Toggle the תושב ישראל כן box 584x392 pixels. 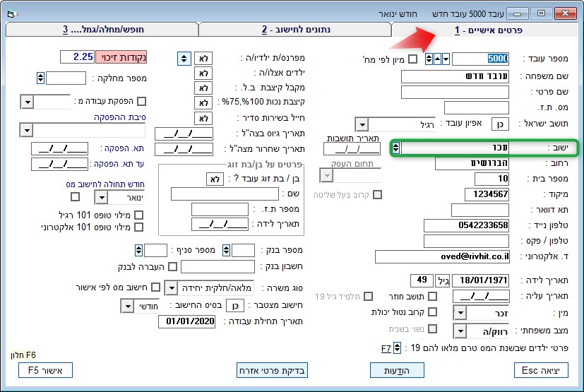500,124
